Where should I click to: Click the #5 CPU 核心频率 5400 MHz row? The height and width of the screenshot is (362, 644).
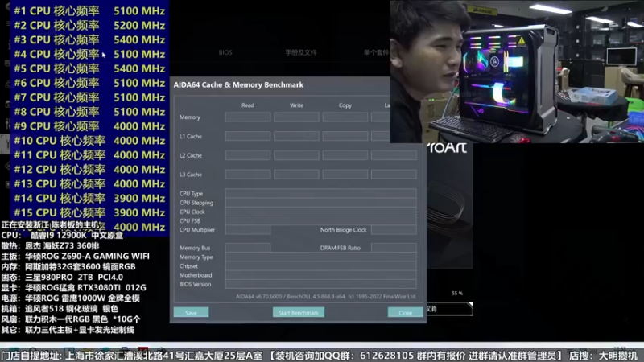tap(89, 68)
